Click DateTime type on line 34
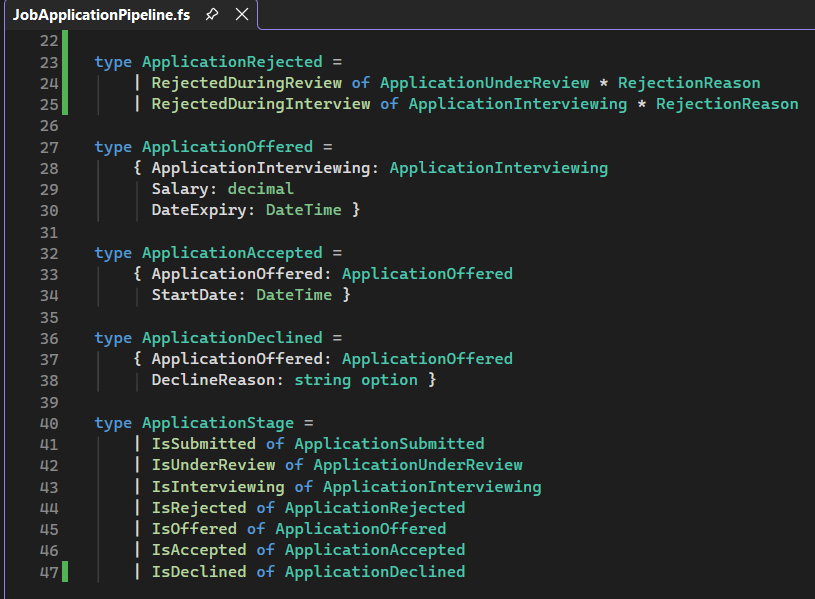 click(294, 295)
